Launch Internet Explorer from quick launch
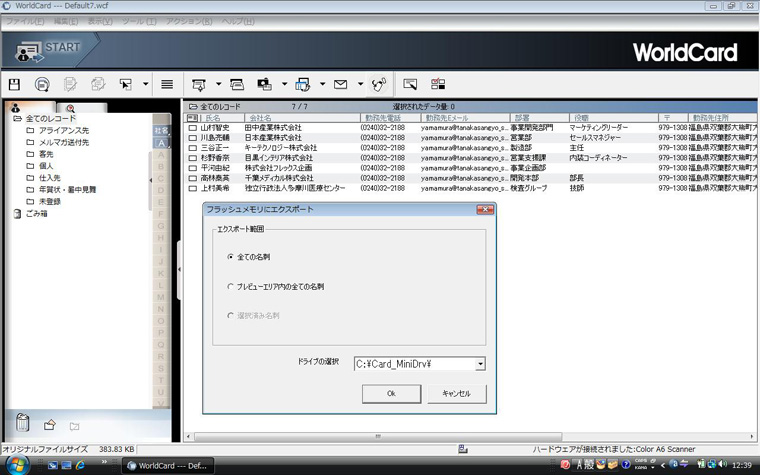760x475 pixels. [80, 465]
